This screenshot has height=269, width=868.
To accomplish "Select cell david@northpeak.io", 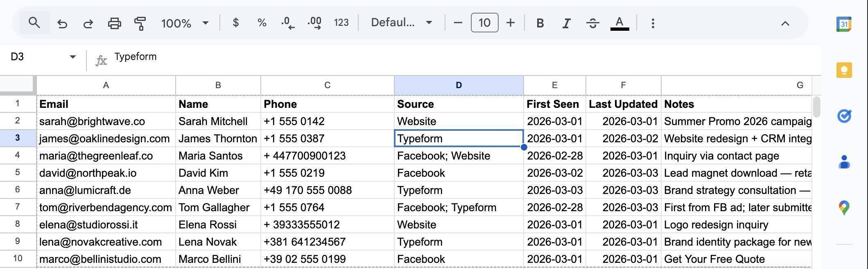I will (x=106, y=173).
